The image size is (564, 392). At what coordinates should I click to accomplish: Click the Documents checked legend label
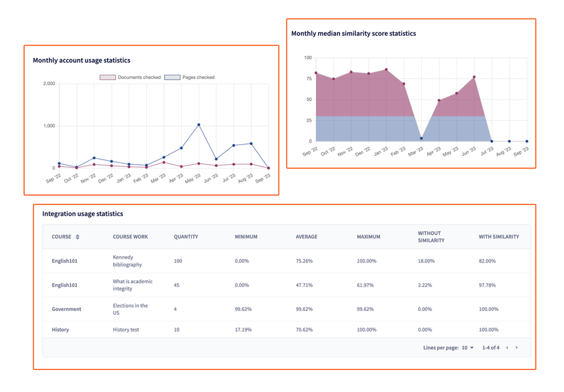(x=139, y=77)
